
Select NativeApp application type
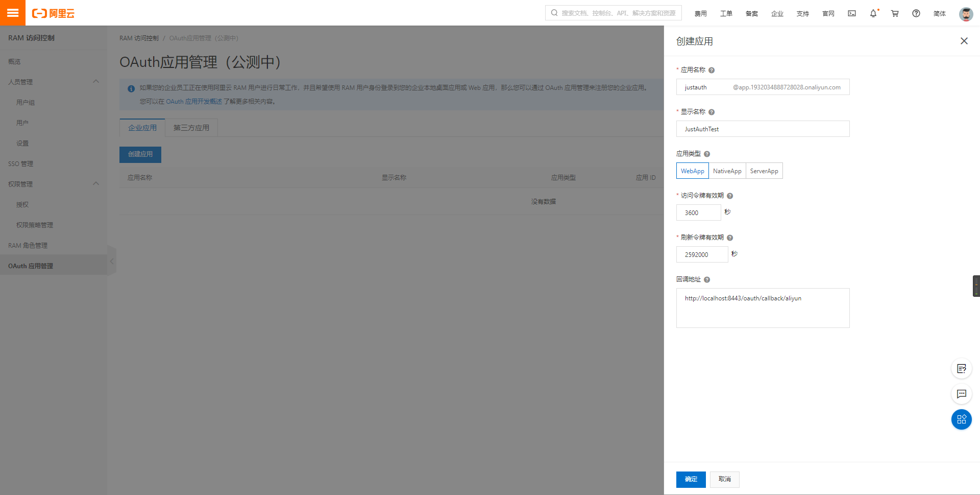click(x=727, y=171)
